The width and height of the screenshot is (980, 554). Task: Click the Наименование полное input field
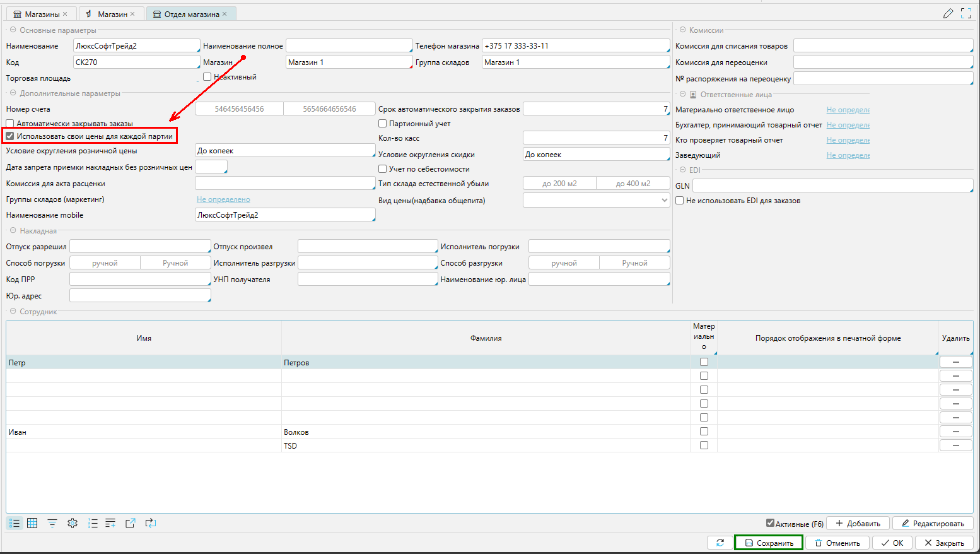pos(349,46)
